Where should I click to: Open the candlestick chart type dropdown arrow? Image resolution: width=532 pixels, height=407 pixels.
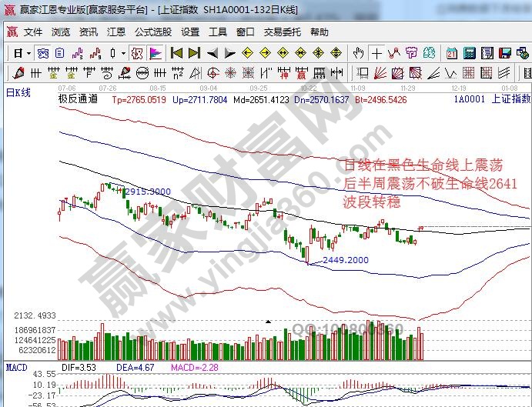tap(123, 53)
